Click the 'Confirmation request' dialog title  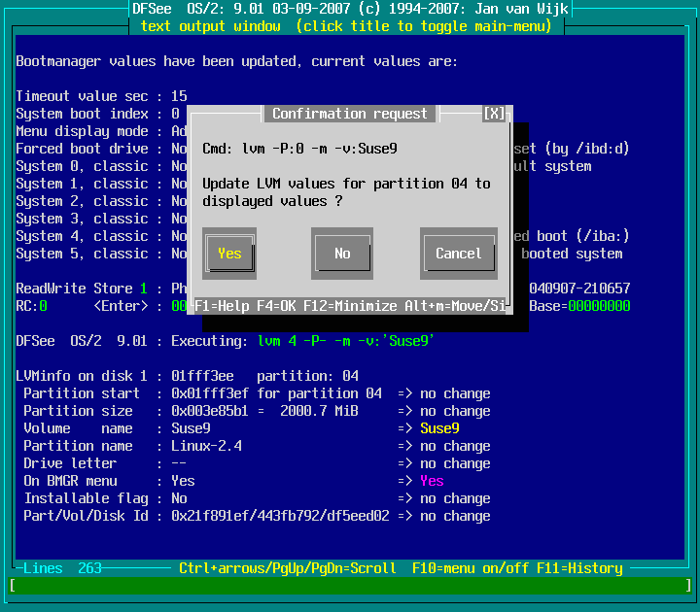349,114
